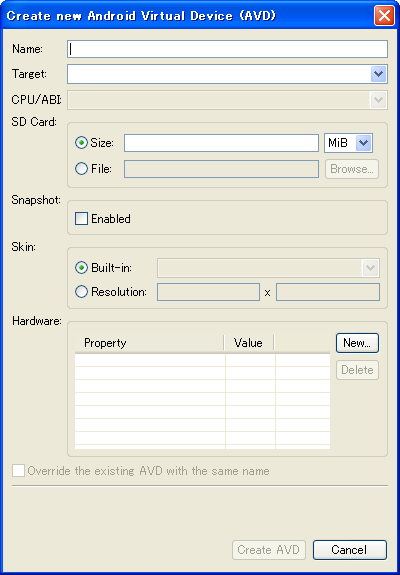Open the Built-in skin dropdown

[268, 268]
